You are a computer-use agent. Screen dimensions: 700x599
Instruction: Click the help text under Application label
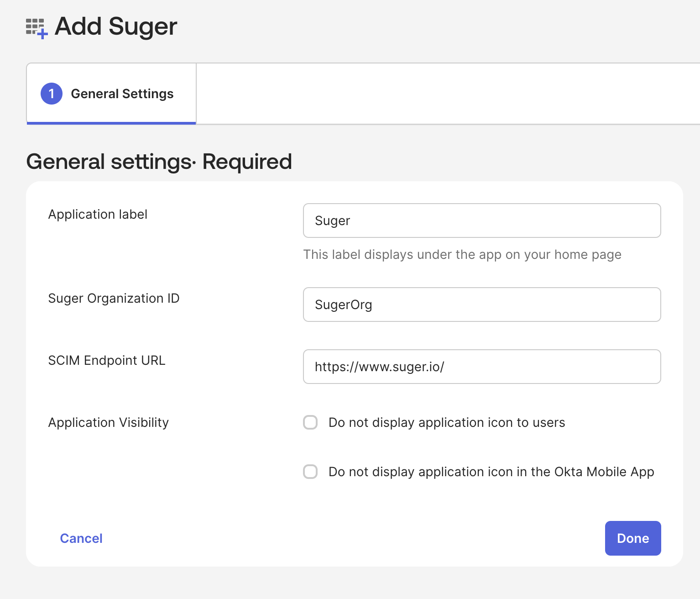click(462, 255)
